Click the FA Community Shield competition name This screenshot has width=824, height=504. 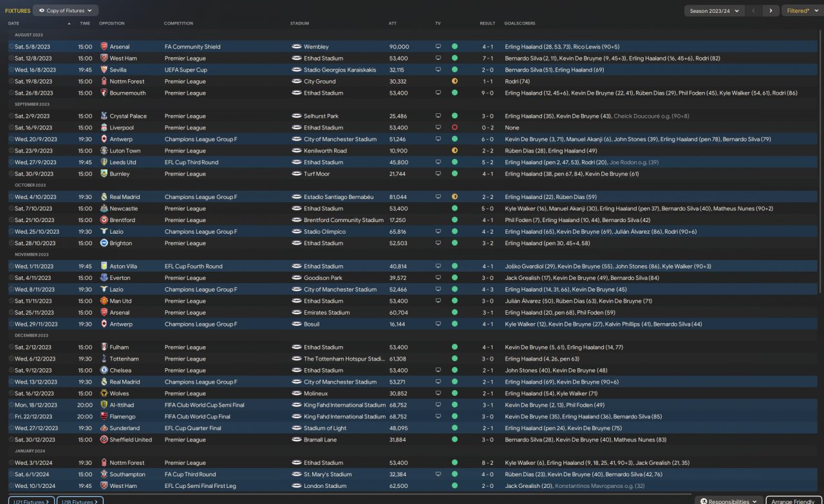pyautogui.click(x=192, y=47)
